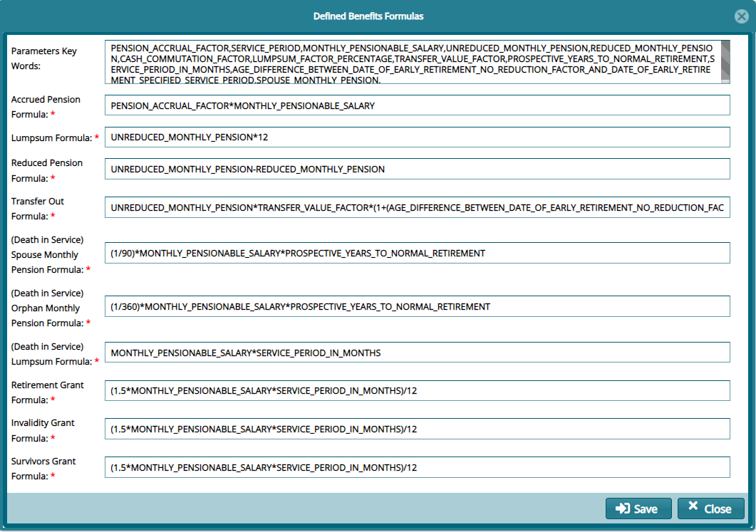Click the circular close icon in dialog header
The image size is (756, 532).
point(741,16)
